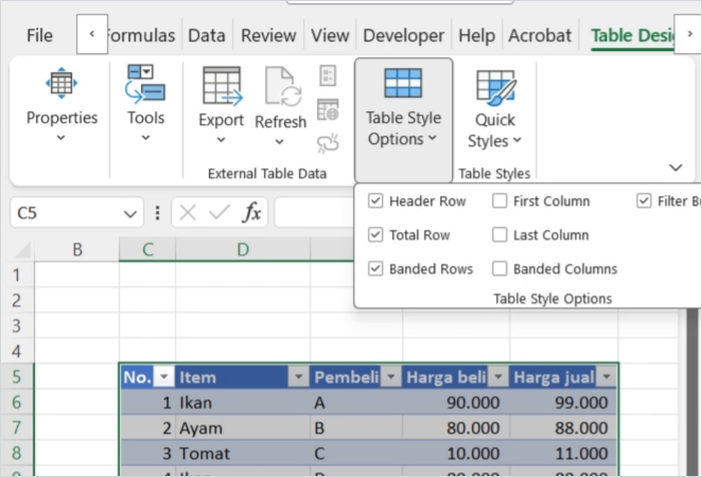702x477 pixels.
Task: Expand the Name Box dropdown arrow
Action: pos(130,214)
